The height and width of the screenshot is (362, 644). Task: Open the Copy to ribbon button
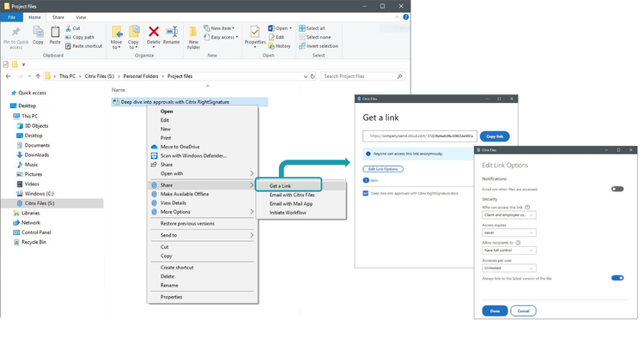coord(133,38)
